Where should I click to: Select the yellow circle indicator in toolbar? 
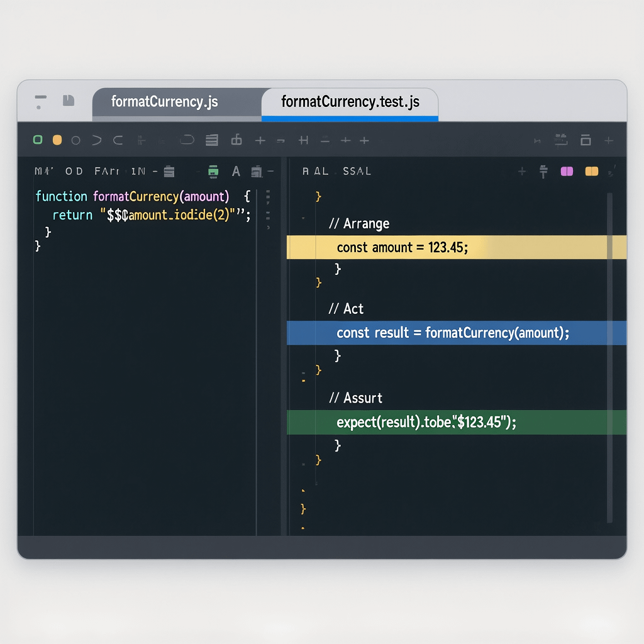point(57,140)
